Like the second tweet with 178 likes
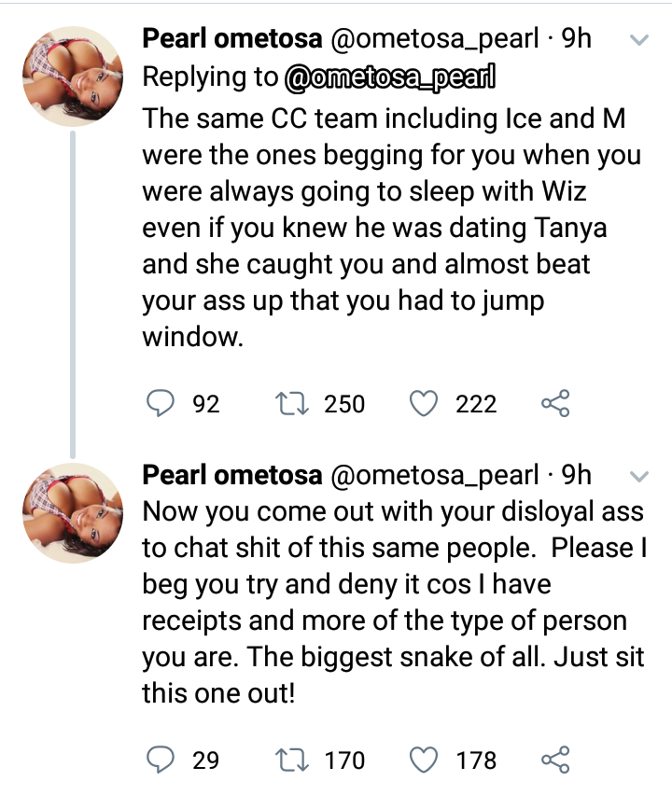Viewport: 672px width, 795px height. click(425, 760)
